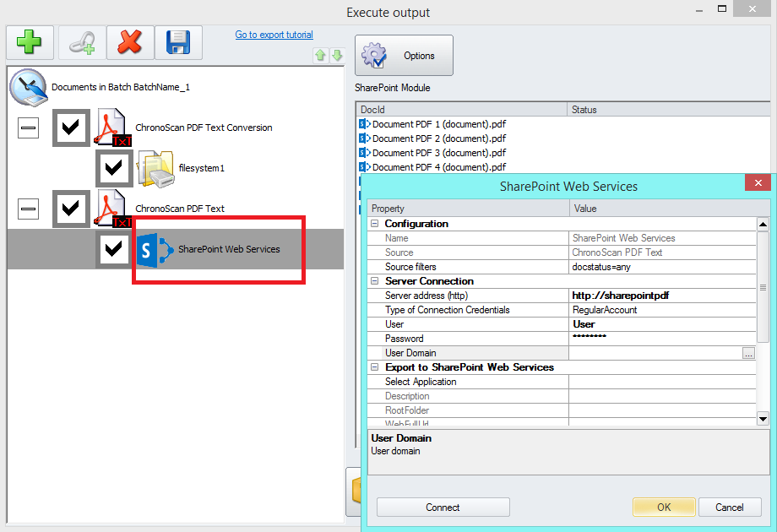The height and width of the screenshot is (532, 777).
Task: Click SharePoint icon beside Document PDF 1
Action: tap(365, 124)
